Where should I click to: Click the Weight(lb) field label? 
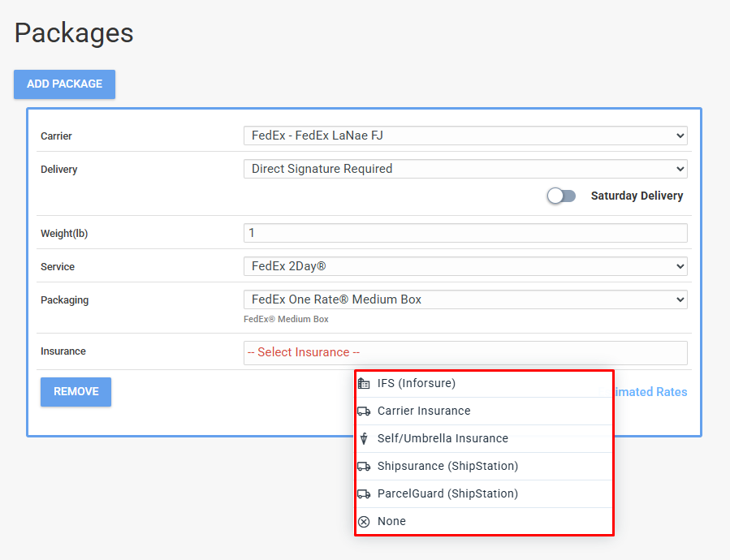(64, 234)
